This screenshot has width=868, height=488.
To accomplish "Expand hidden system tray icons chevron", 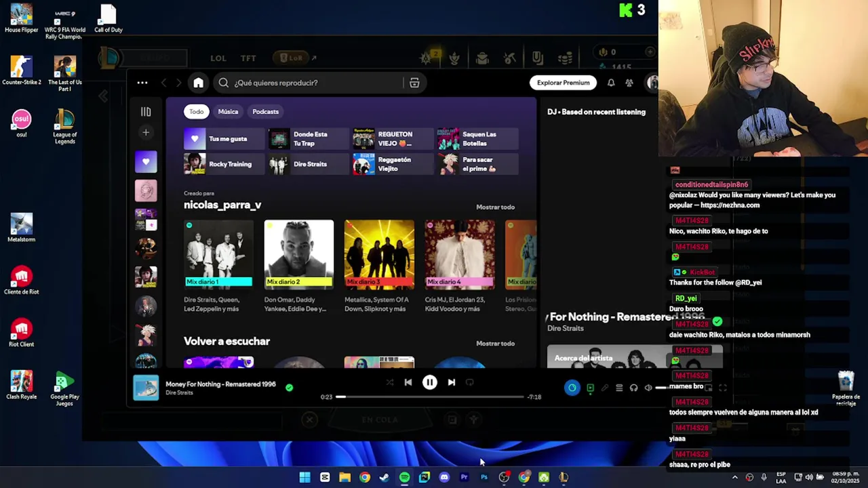I will click(x=734, y=477).
